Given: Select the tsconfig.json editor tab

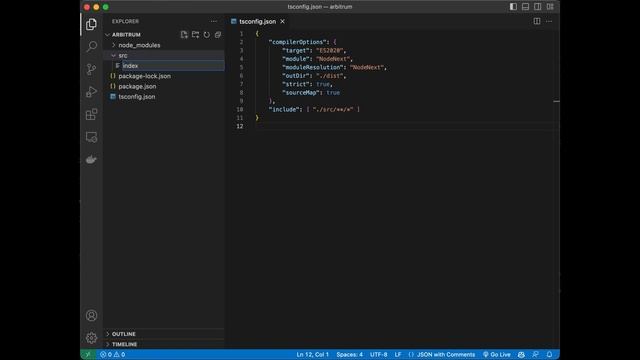Looking at the screenshot, I should pos(257,21).
